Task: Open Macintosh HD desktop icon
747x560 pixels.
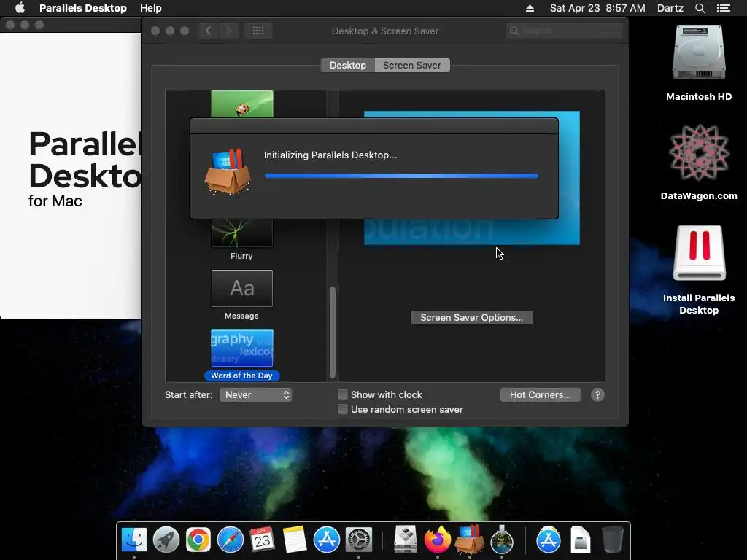Action: click(699, 52)
